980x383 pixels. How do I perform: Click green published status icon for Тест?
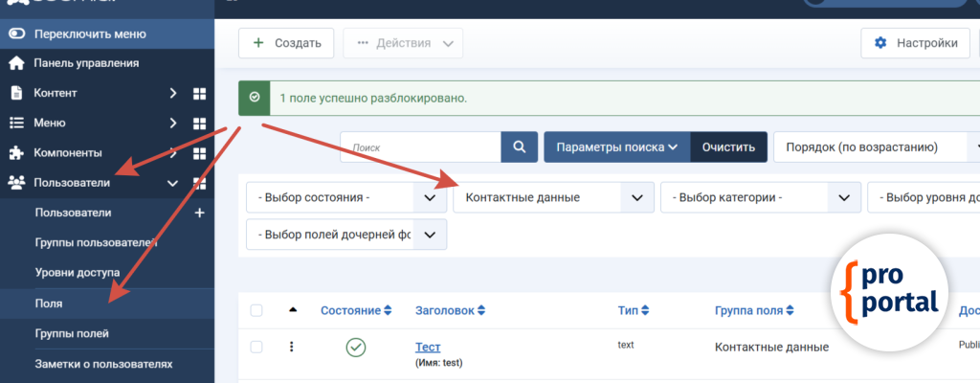click(356, 347)
